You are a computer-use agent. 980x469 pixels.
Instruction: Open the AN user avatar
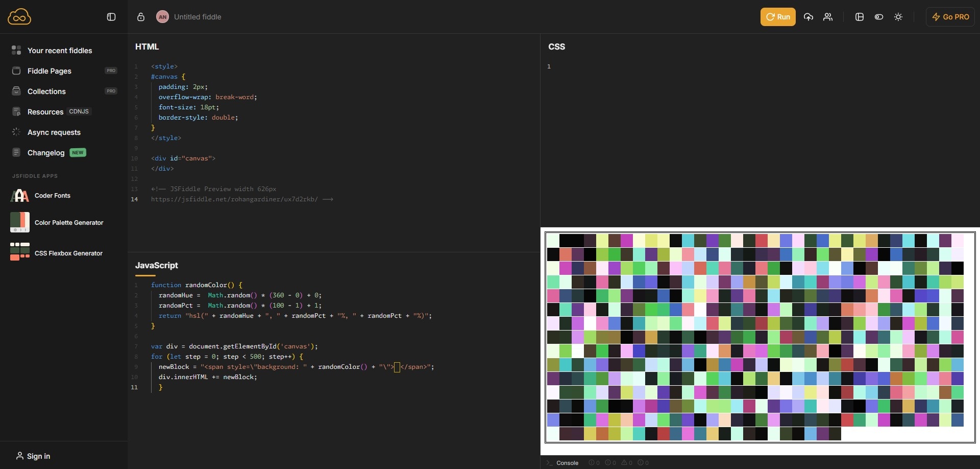(162, 17)
